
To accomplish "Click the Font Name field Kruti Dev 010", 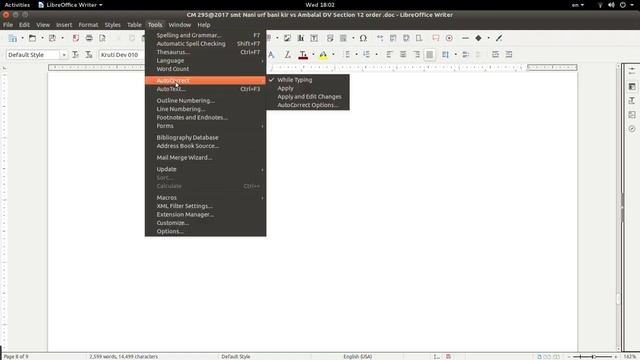I will [121, 55].
